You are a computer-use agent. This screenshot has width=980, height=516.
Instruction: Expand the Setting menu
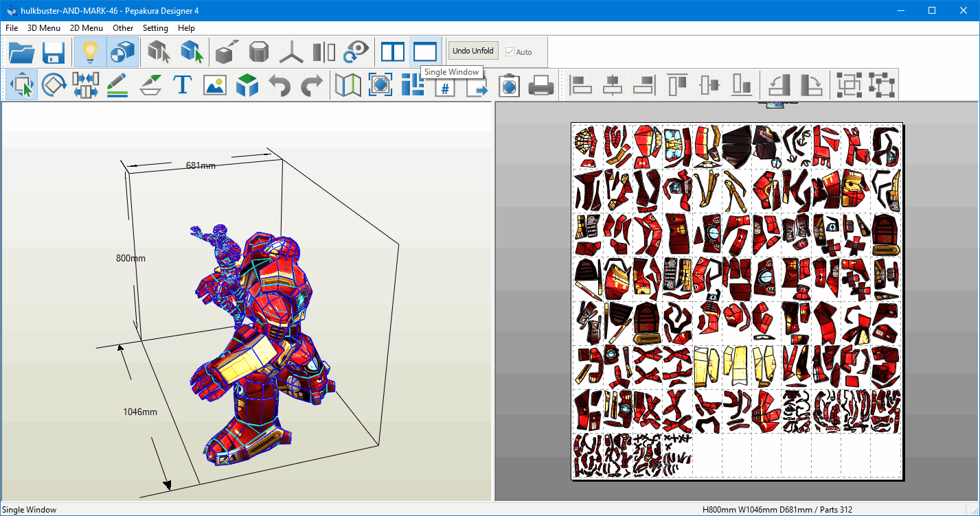[155, 28]
